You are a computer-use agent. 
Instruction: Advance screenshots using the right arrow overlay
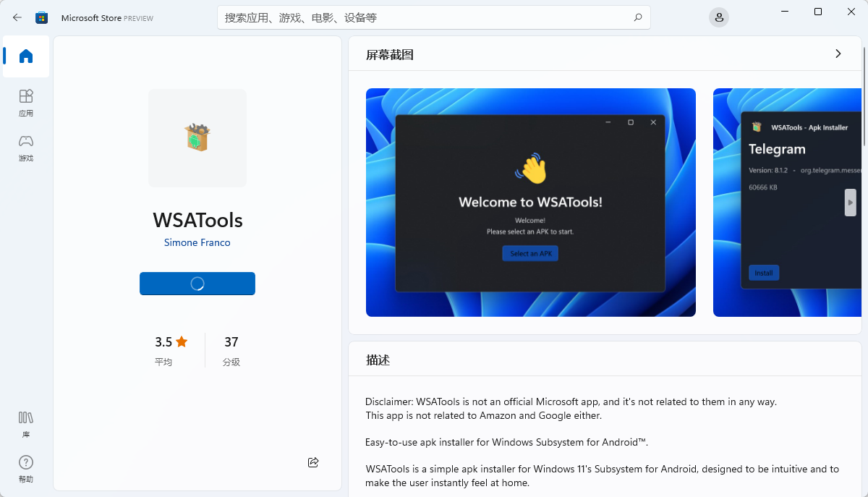850,203
